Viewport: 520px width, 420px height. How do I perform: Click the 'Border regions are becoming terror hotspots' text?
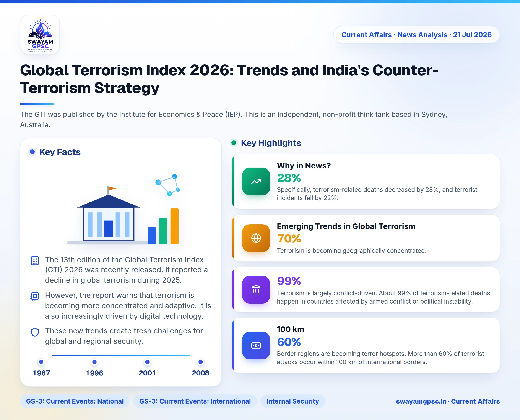(380, 358)
